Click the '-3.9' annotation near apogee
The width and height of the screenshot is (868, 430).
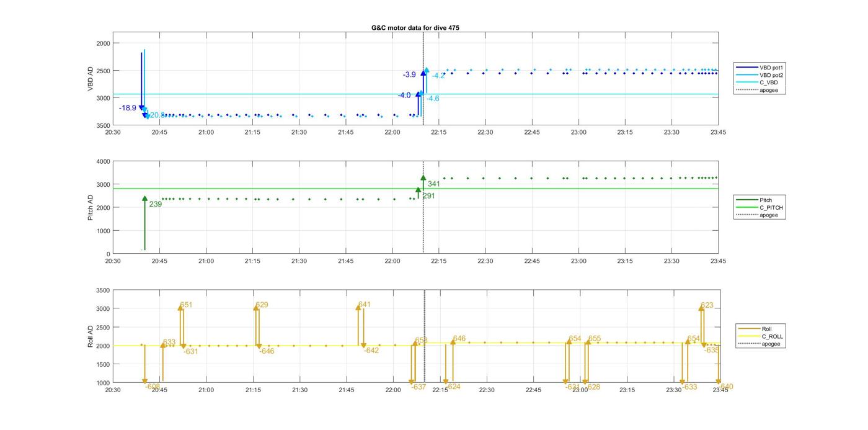409,74
